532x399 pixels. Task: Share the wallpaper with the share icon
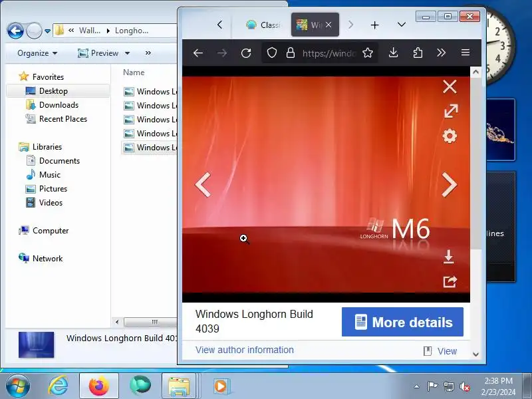click(x=450, y=281)
